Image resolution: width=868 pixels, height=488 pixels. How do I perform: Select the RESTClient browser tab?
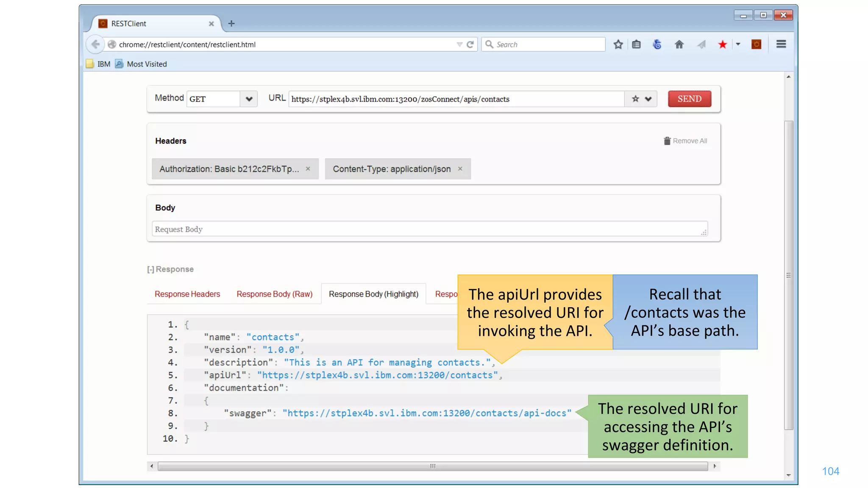point(155,24)
